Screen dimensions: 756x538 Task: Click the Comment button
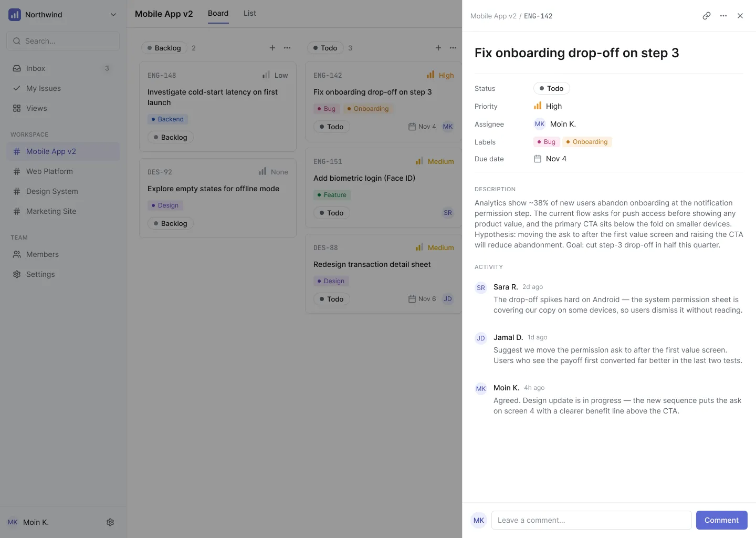point(722,520)
